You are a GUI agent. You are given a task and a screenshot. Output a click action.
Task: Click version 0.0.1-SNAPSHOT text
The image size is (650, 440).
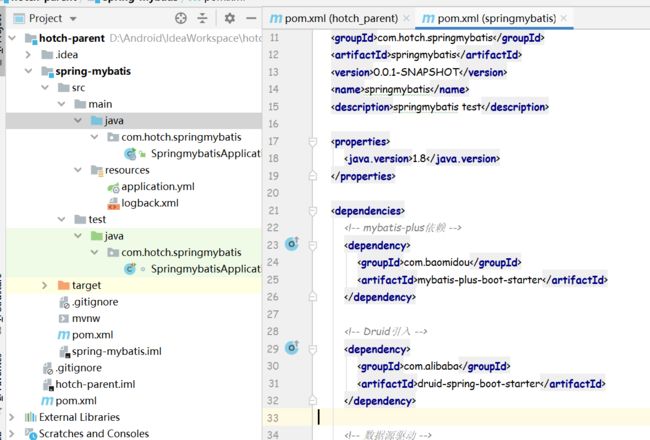[416, 72]
